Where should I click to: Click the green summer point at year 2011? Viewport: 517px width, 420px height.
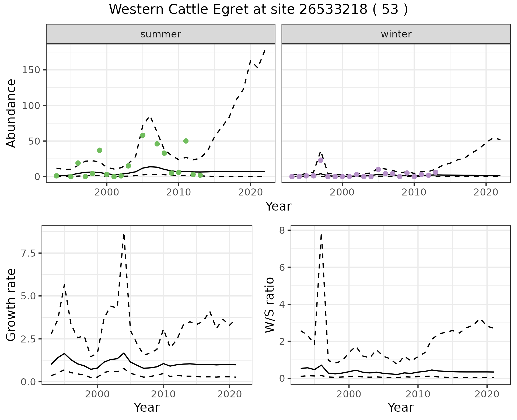[x=186, y=141]
